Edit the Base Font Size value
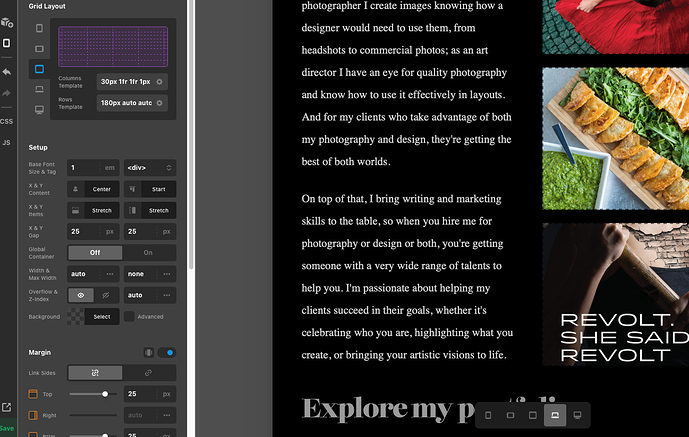 click(x=83, y=168)
